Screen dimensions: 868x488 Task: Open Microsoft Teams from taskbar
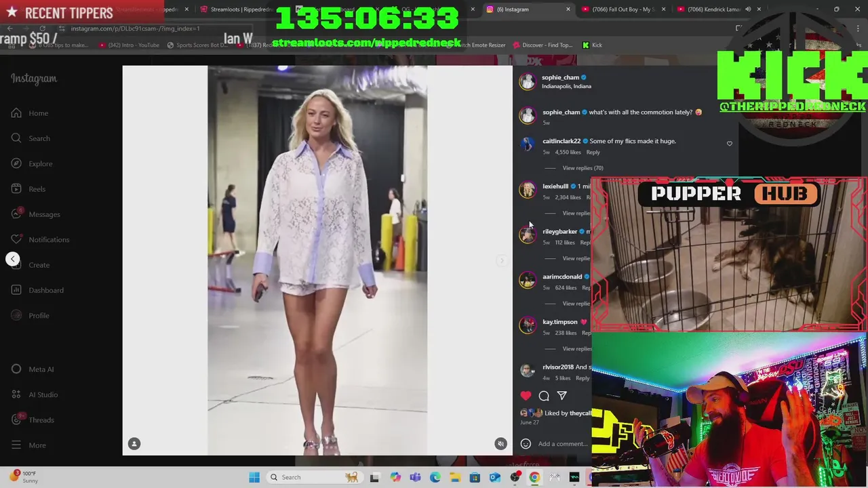pyautogui.click(x=415, y=477)
